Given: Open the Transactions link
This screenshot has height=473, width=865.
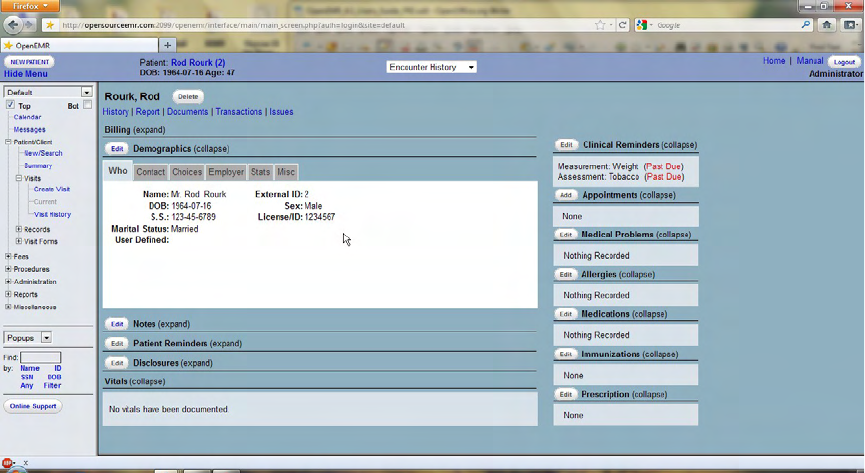Looking at the screenshot, I should (239, 111).
